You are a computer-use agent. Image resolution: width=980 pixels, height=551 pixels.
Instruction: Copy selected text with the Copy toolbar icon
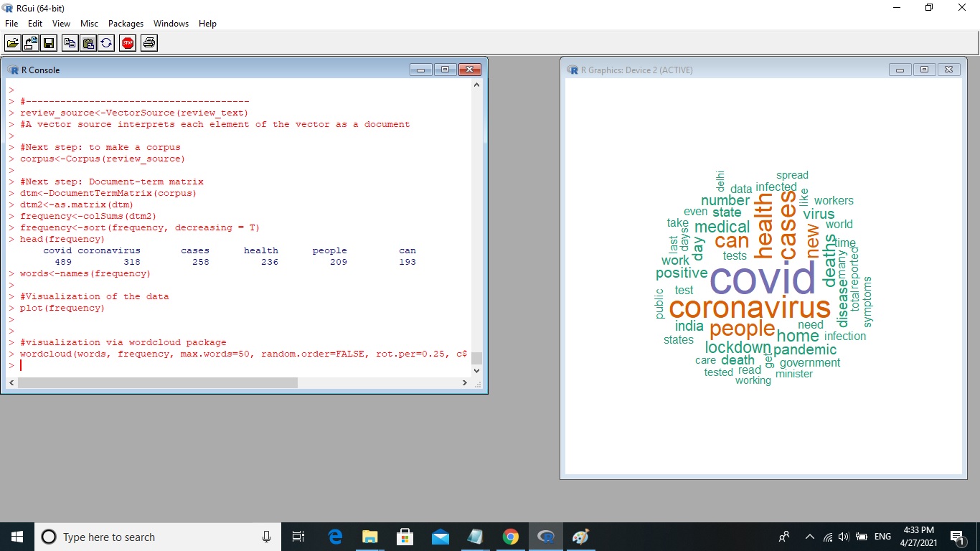[x=70, y=42]
